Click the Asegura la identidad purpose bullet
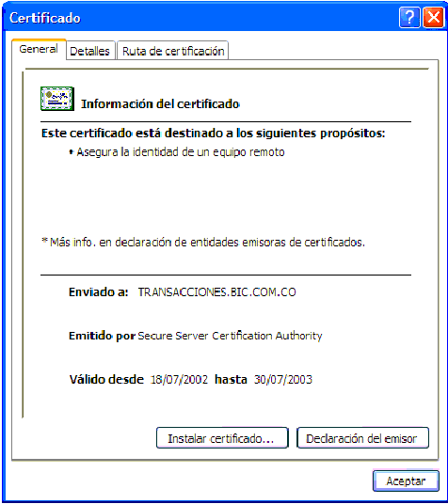448x504 pixels. coord(177,152)
